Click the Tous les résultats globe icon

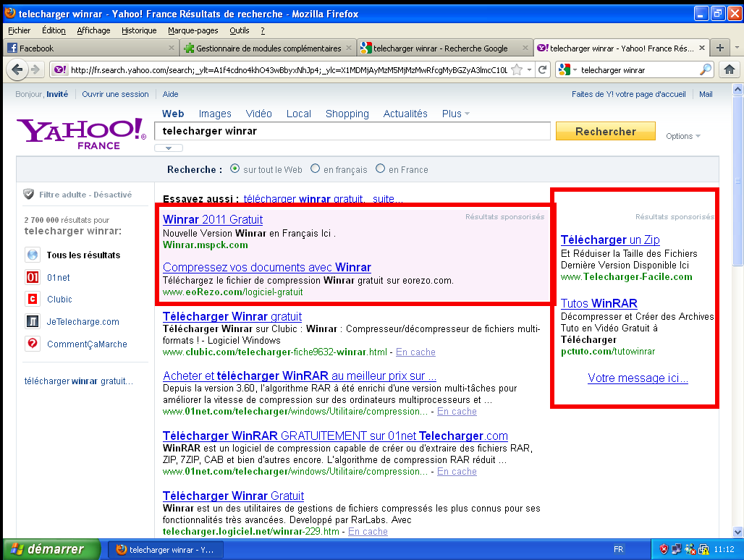(x=33, y=255)
